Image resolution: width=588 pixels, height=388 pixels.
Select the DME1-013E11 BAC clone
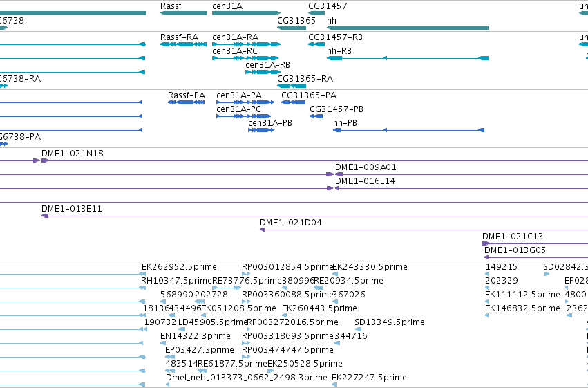pos(314,216)
